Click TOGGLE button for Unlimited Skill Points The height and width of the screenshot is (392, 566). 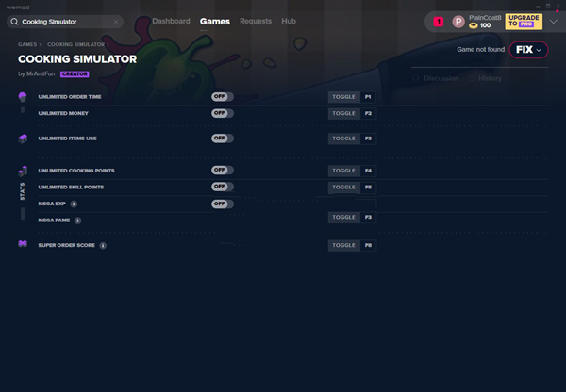pyautogui.click(x=343, y=188)
